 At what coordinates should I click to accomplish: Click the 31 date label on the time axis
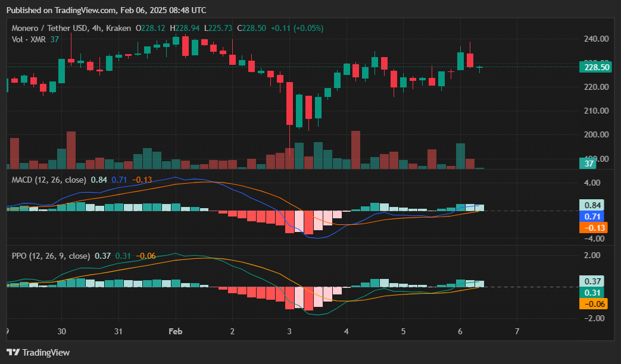coord(118,331)
